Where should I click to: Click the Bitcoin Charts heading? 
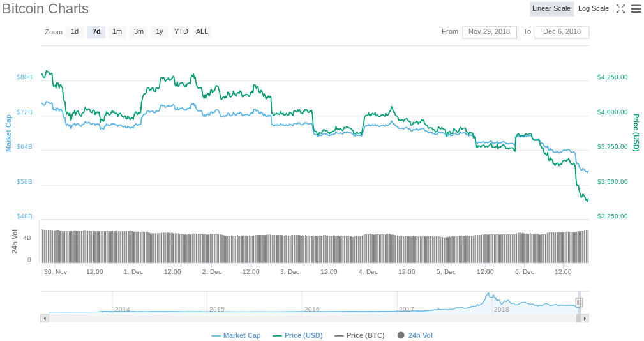coord(45,9)
